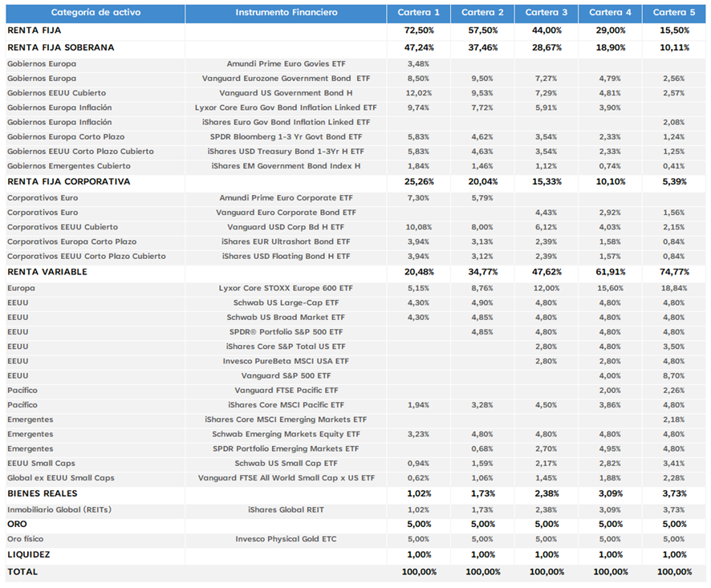711x588 pixels.
Task: Select the RENTA FIJA CORPORATIVA row label
Action: pyautogui.click(x=69, y=182)
